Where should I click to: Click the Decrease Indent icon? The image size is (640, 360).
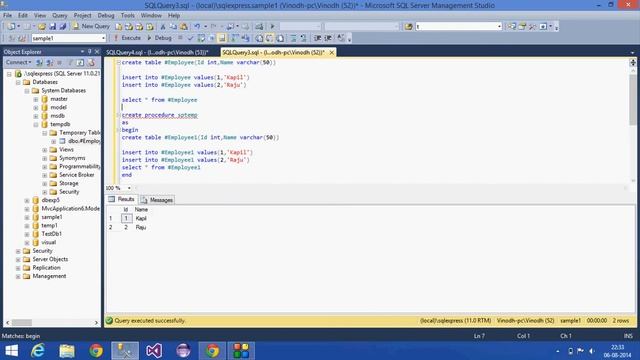318,38
